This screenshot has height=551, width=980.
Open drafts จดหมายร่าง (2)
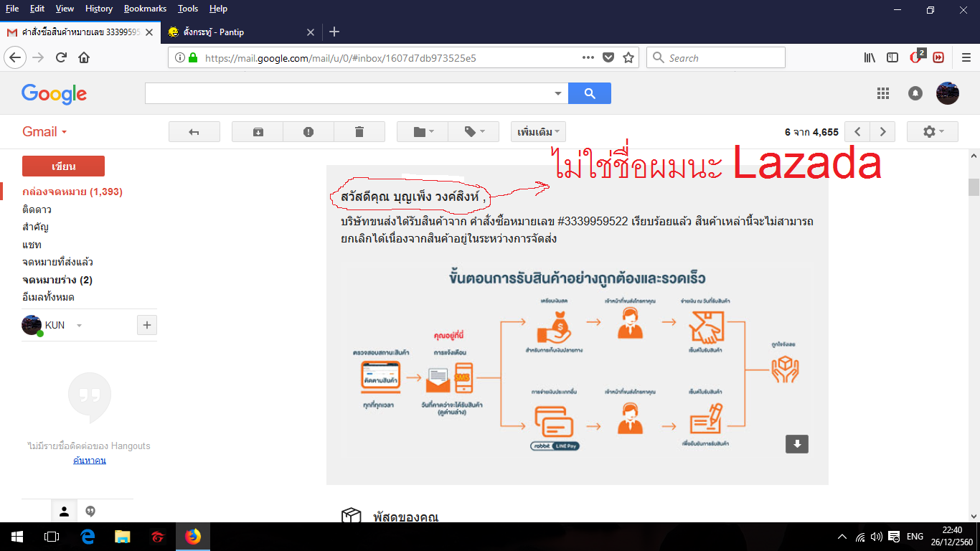57,280
